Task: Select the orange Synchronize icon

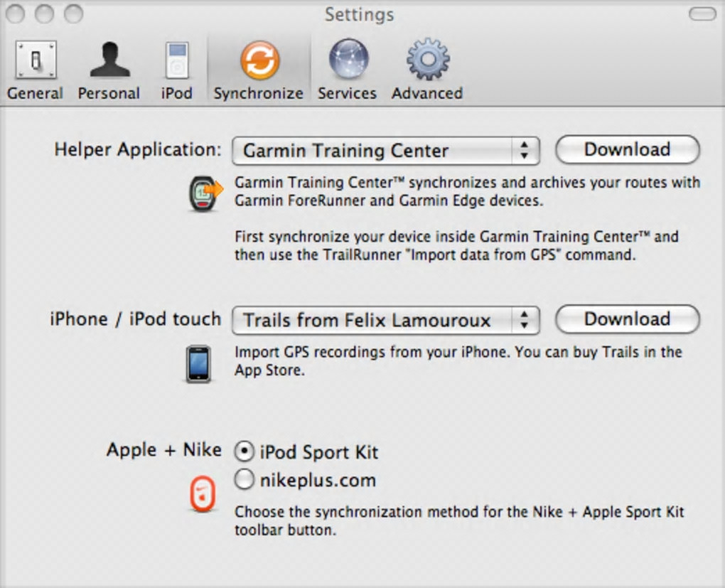Action: [x=260, y=60]
